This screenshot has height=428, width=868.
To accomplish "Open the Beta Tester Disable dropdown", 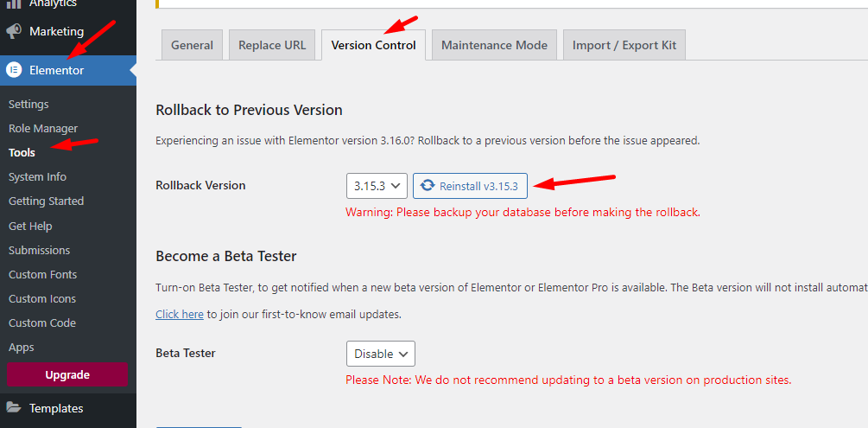I will click(381, 354).
